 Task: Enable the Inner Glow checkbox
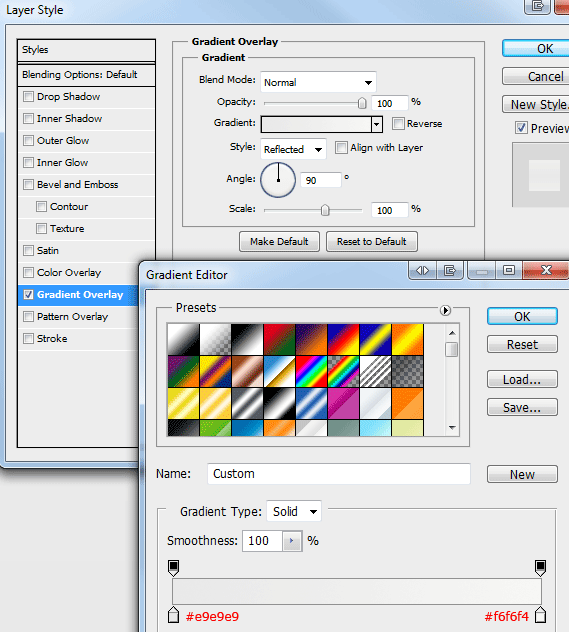click(x=28, y=162)
